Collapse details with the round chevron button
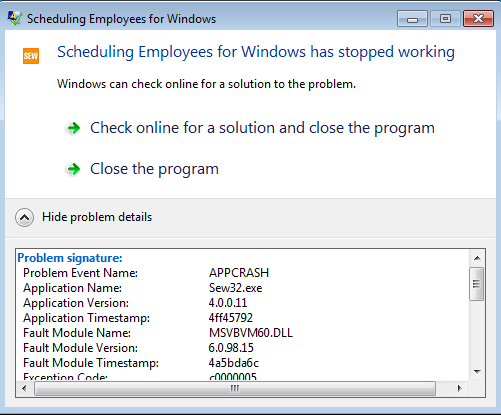The height and width of the screenshot is (415, 501). 24,217
